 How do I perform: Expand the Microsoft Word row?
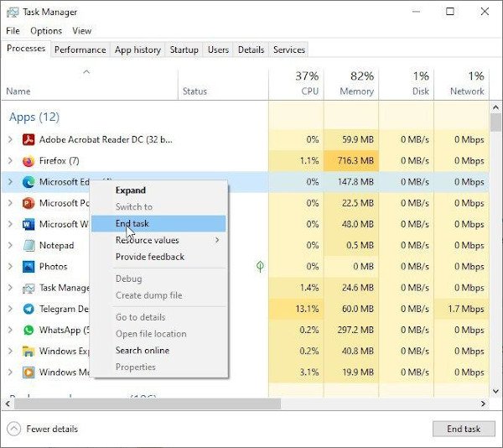[10, 224]
